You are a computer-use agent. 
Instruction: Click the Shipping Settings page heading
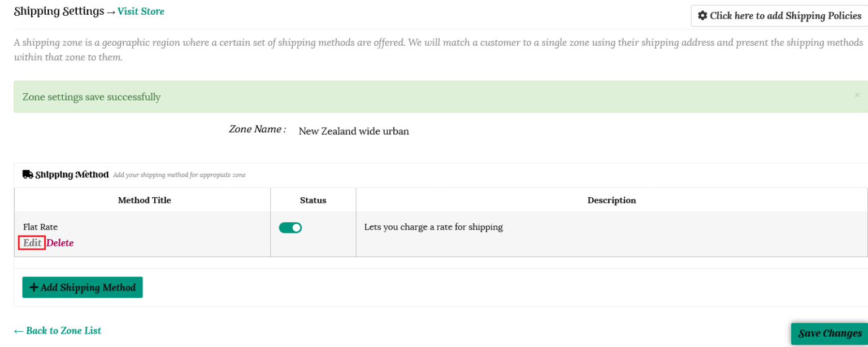(x=59, y=11)
